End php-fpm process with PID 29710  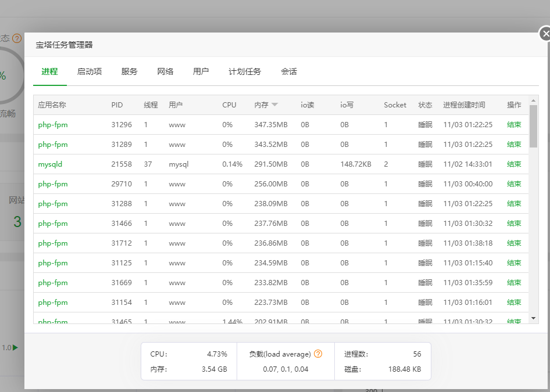[x=514, y=184]
